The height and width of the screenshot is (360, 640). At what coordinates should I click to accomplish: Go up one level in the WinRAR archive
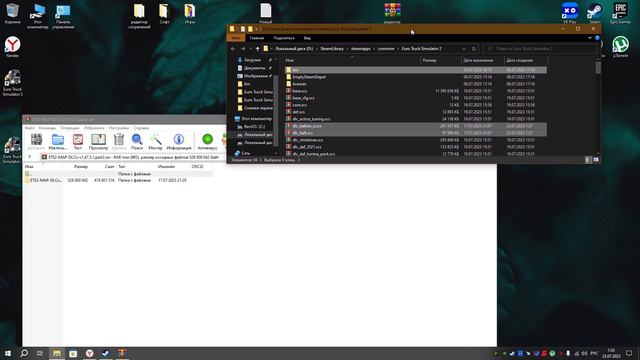(x=30, y=157)
